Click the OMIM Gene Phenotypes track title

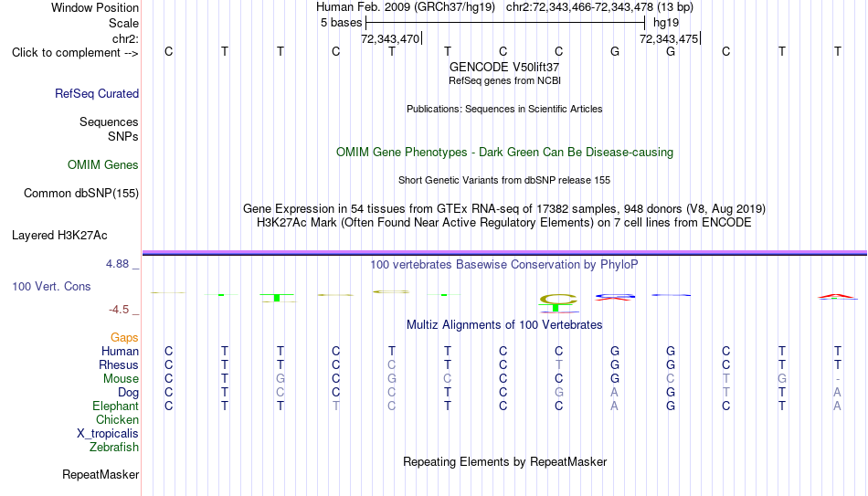[504, 153]
